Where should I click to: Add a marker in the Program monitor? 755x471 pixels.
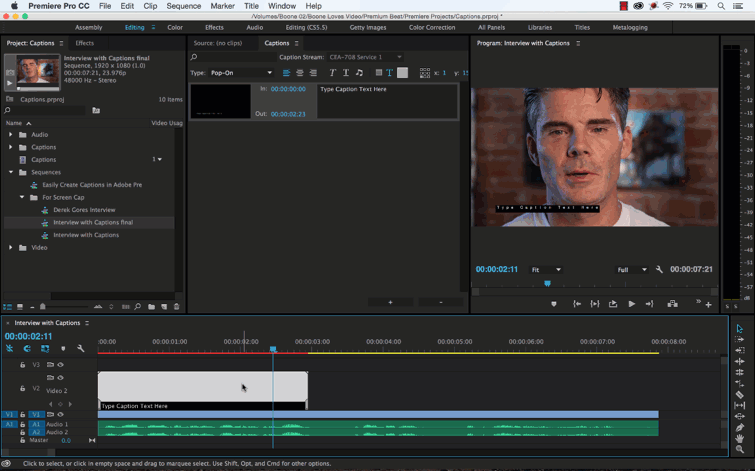pyautogui.click(x=554, y=304)
